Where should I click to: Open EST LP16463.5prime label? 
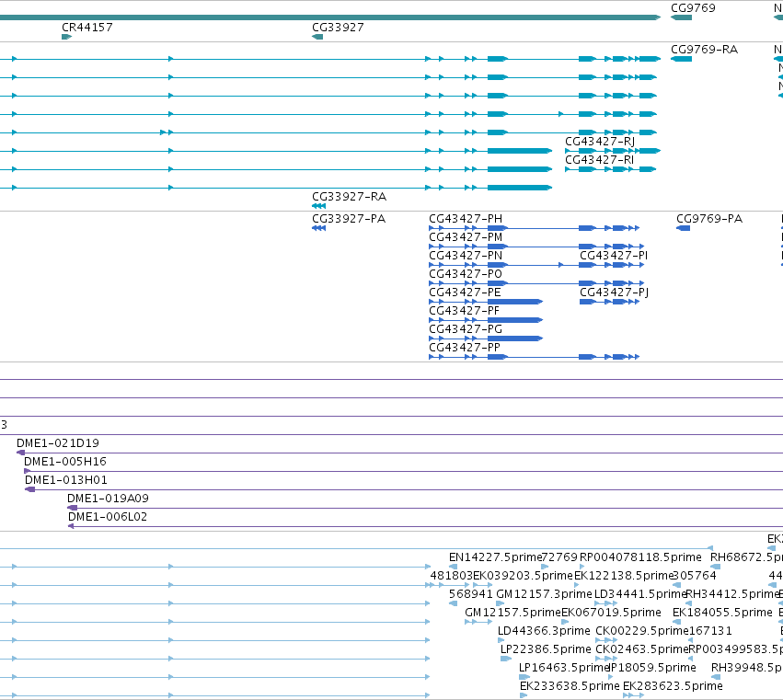click(x=564, y=668)
